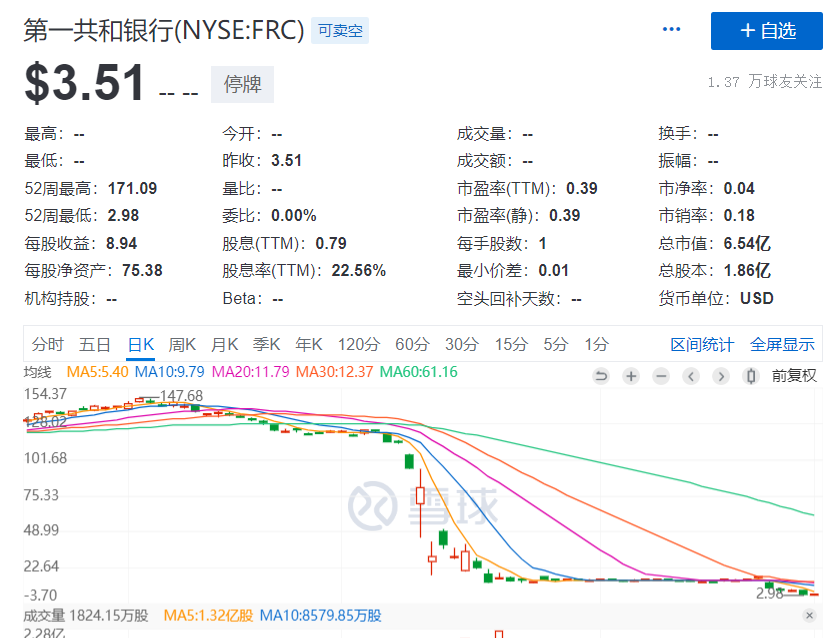Click the MA10:9.79 indicator label
Image resolution: width=825 pixels, height=638 pixels.
pos(169,372)
